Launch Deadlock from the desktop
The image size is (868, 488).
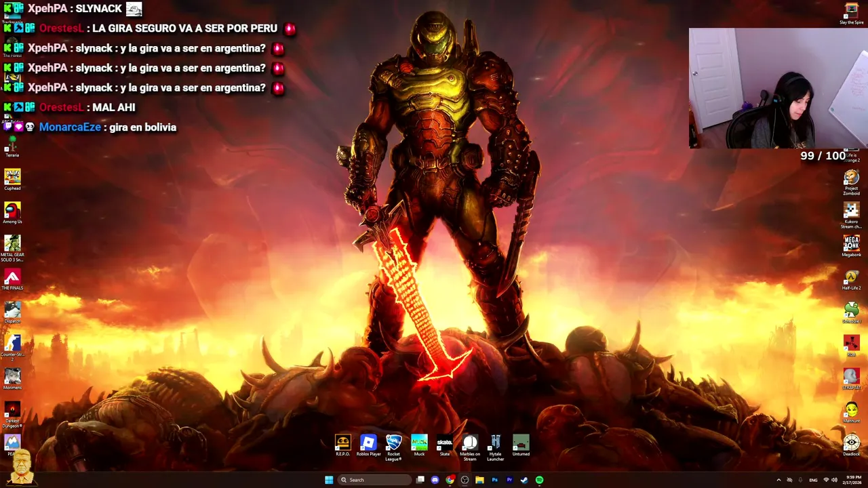coord(851,445)
